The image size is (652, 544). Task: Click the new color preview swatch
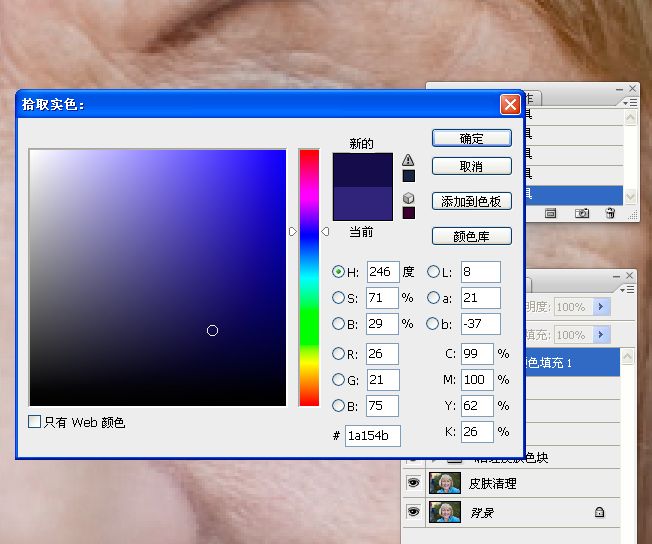[363, 170]
